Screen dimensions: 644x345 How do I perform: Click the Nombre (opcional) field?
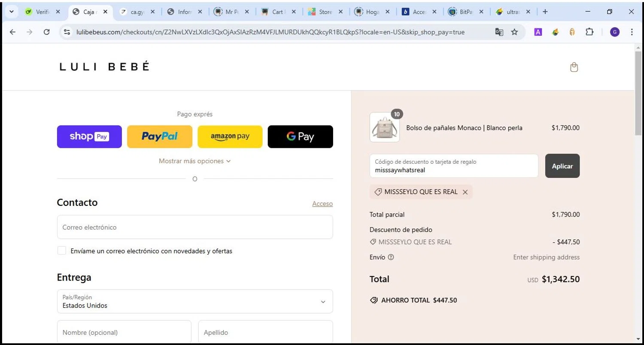124,332
